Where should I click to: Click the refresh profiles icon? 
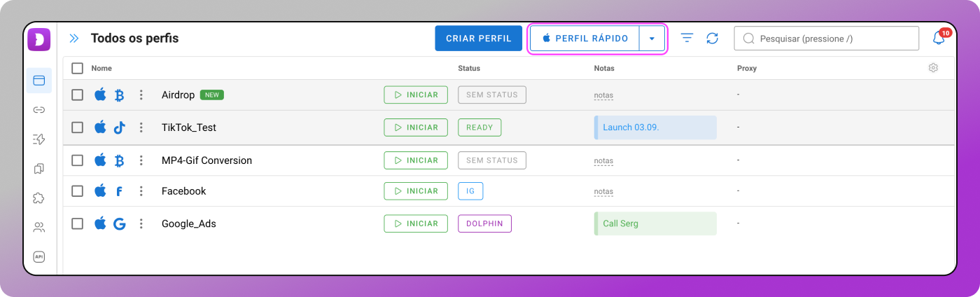[x=712, y=39]
